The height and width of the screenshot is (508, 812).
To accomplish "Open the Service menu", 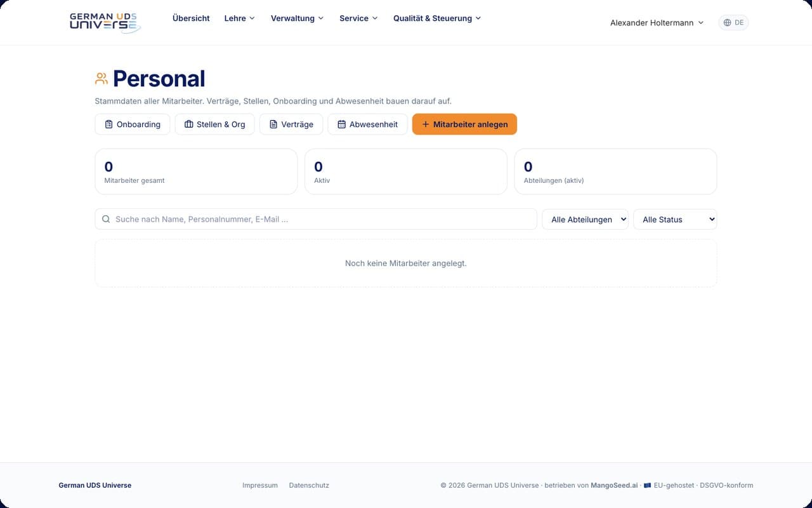I will tap(358, 18).
